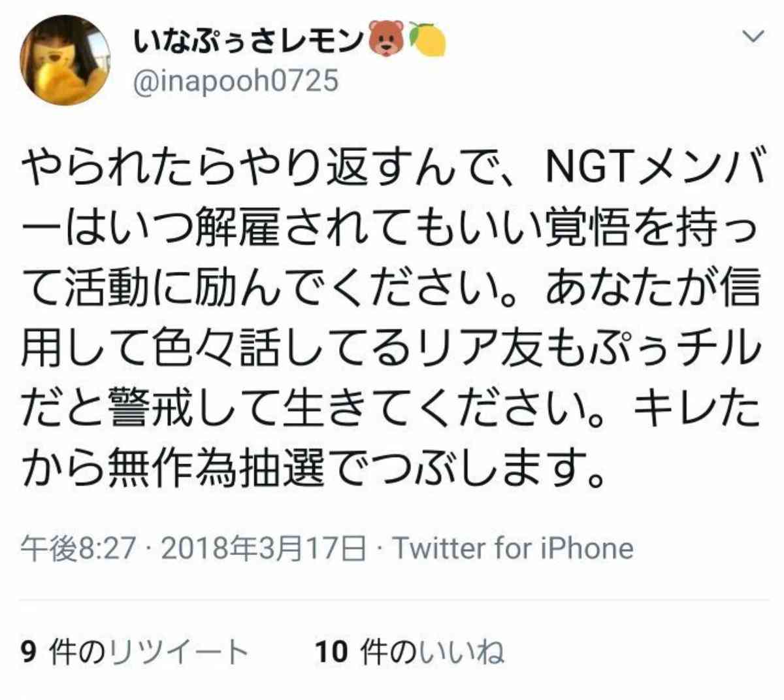Image resolution: width=784 pixels, height=700 pixels.
Task: Click the tweet line beginning て活動に励んで
Action: pos(391,292)
